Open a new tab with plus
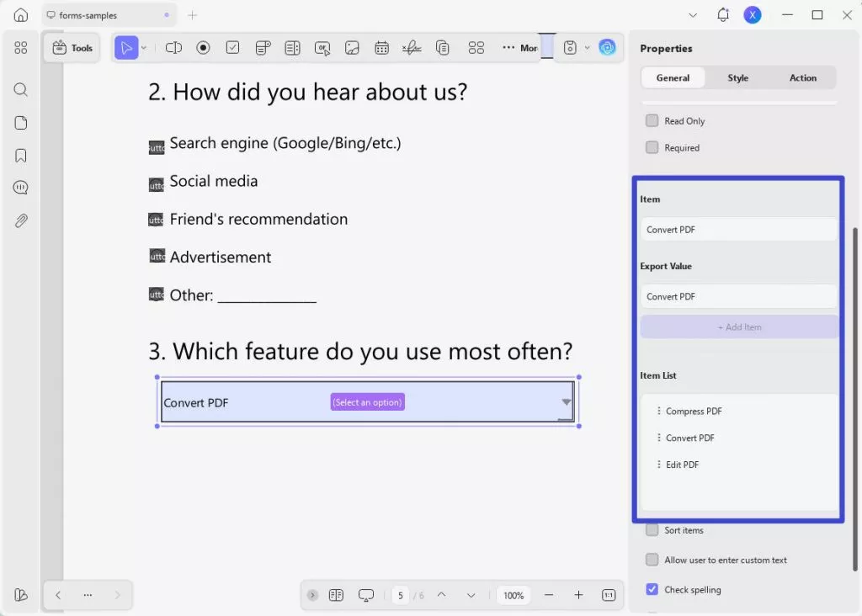This screenshot has height=616, width=862. click(x=193, y=15)
